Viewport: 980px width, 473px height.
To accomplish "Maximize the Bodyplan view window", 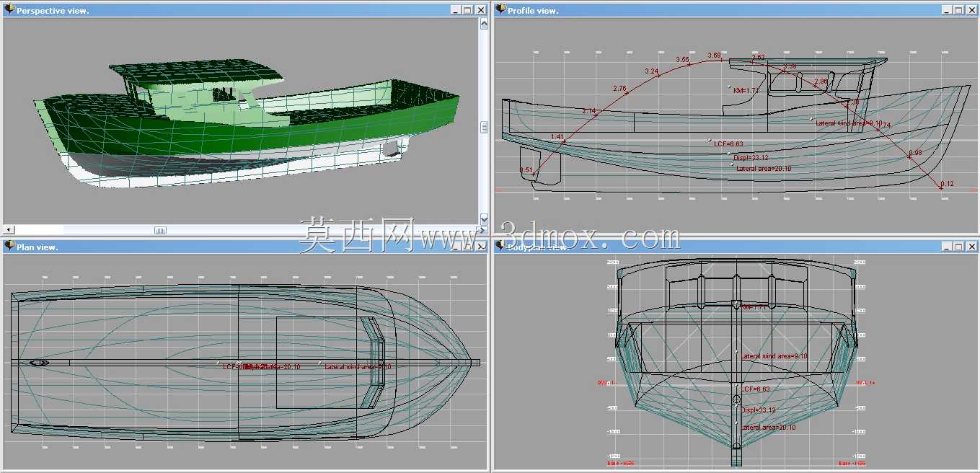I will pos(958,247).
